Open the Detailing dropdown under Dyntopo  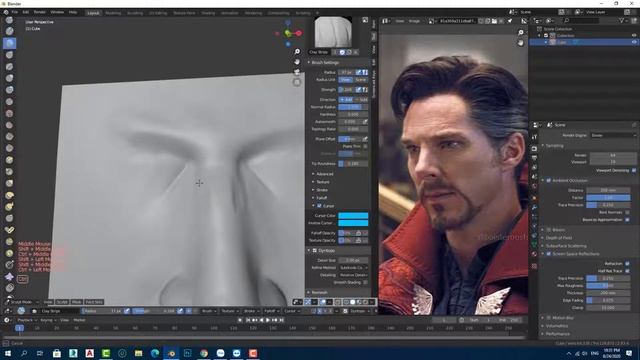pos(353,275)
